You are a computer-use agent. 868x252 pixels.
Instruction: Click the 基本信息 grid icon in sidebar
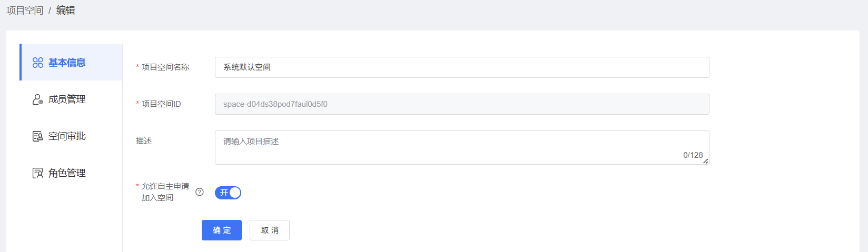38,63
